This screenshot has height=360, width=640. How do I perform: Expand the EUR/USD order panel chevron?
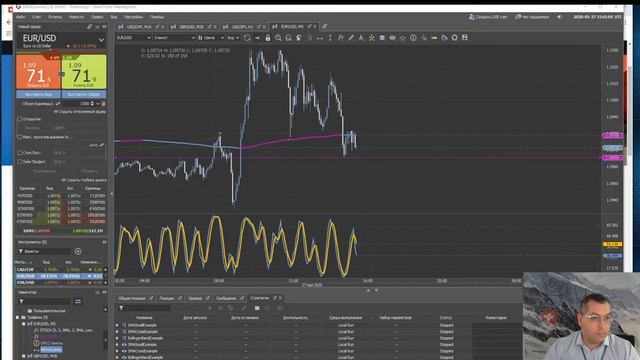pos(101,40)
